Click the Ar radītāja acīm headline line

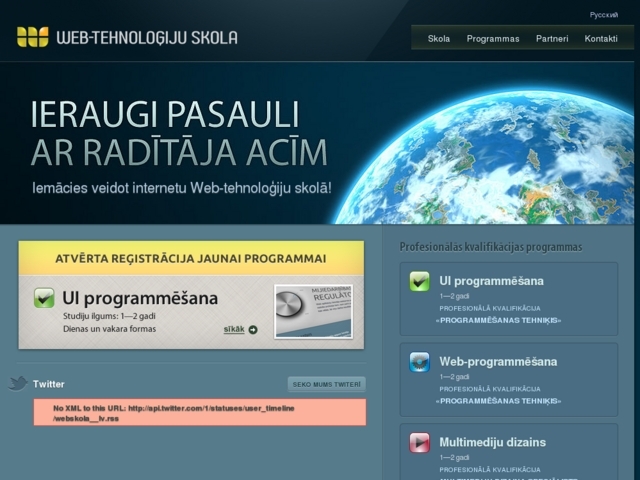[x=179, y=151]
